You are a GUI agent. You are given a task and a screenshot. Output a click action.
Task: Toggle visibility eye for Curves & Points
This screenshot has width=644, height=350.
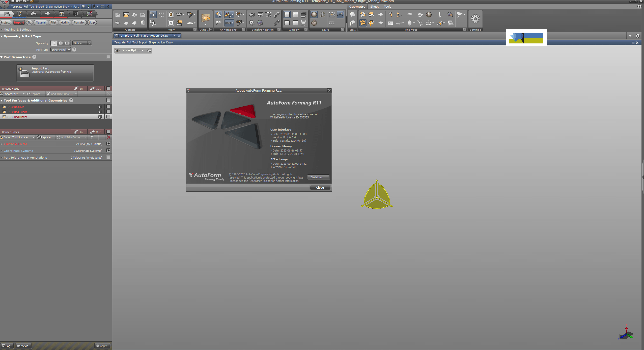click(108, 144)
